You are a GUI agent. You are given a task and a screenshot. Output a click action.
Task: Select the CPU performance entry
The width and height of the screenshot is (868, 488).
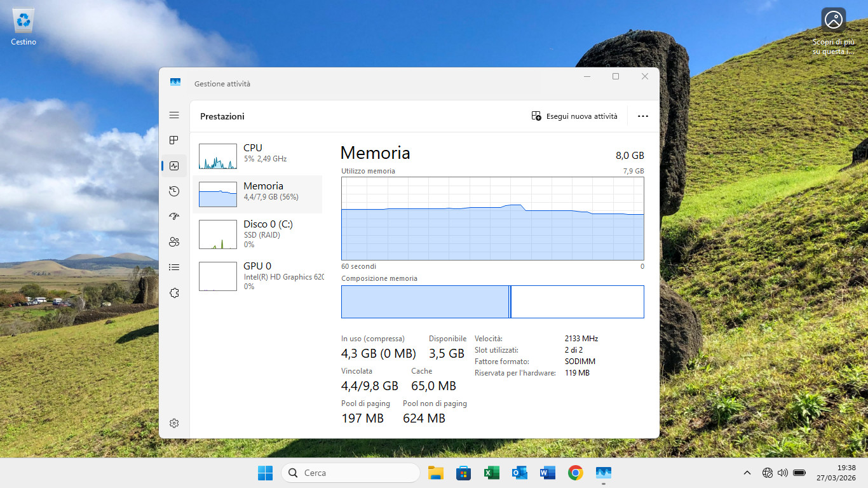pos(257,156)
